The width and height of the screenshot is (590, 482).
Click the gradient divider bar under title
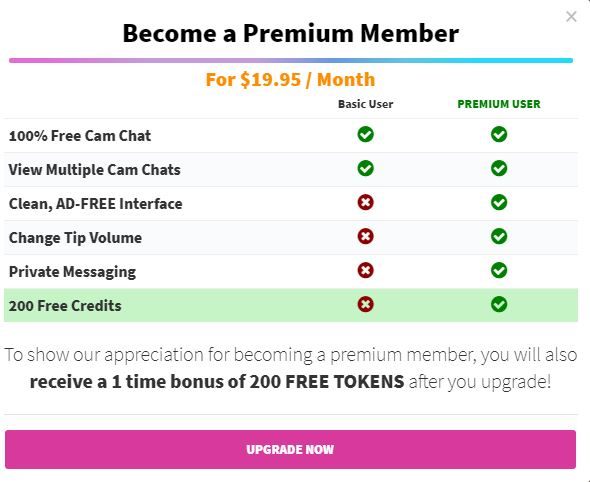291,60
